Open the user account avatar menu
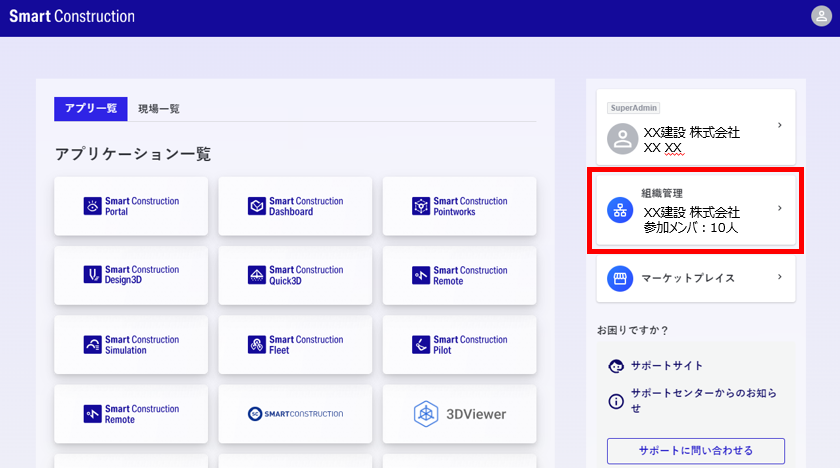The width and height of the screenshot is (840, 468). pos(821,16)
